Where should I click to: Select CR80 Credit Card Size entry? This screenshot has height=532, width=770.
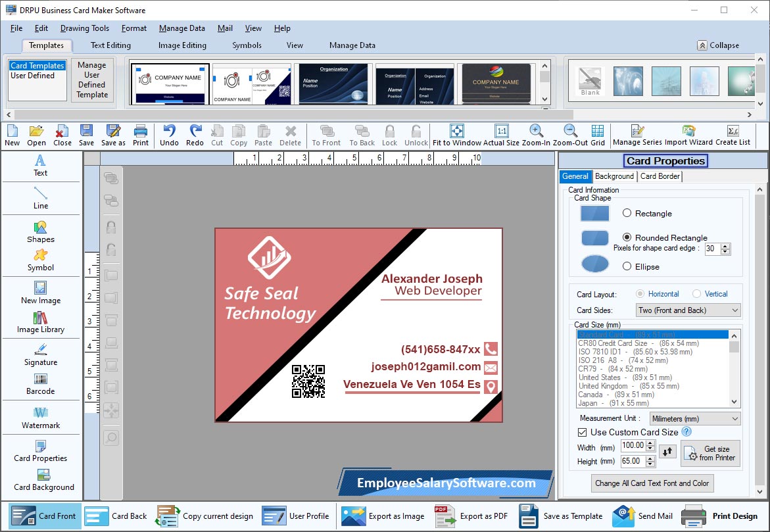tap(638, 343)
